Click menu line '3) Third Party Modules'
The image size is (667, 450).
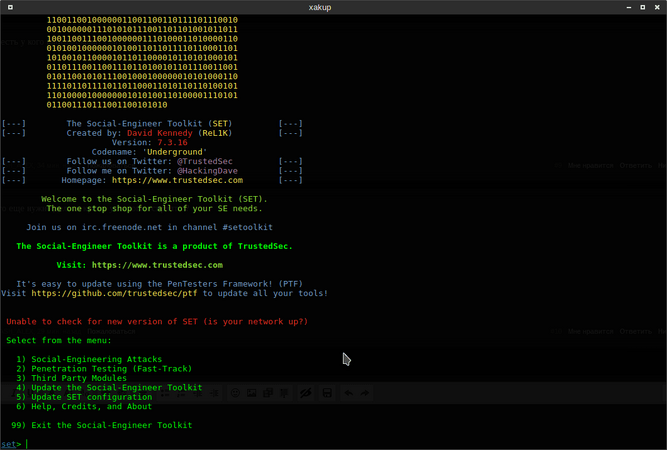[x=71, y=378]
